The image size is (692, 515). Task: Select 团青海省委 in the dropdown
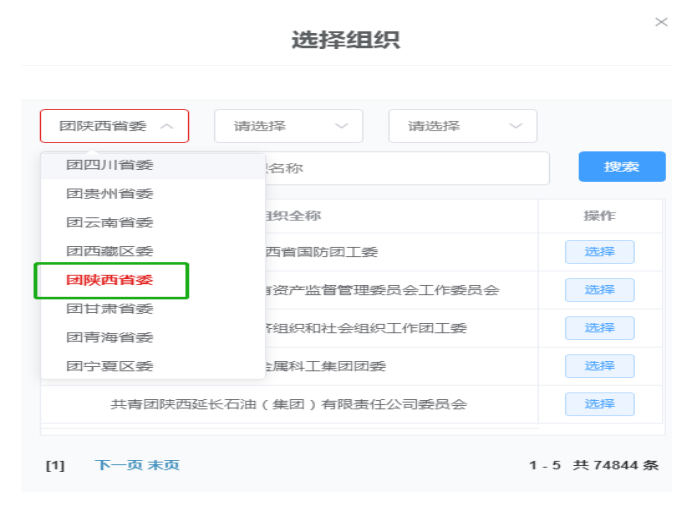tap(153, 337)
